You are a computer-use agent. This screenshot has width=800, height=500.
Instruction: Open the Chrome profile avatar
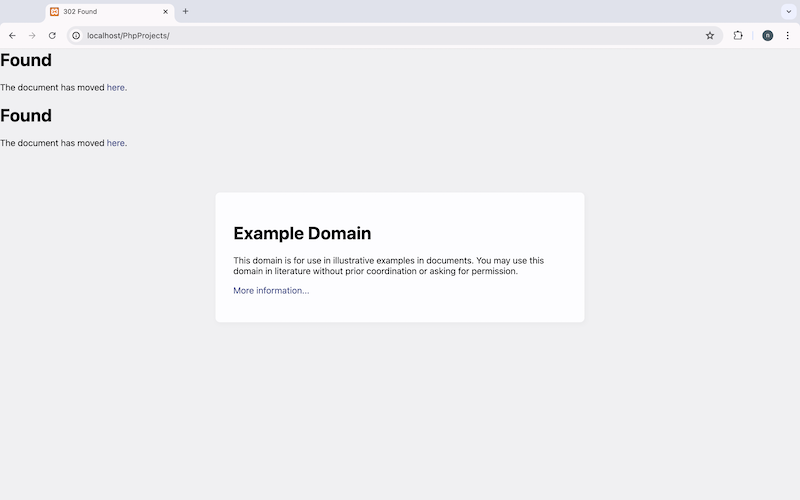[767, 36]
